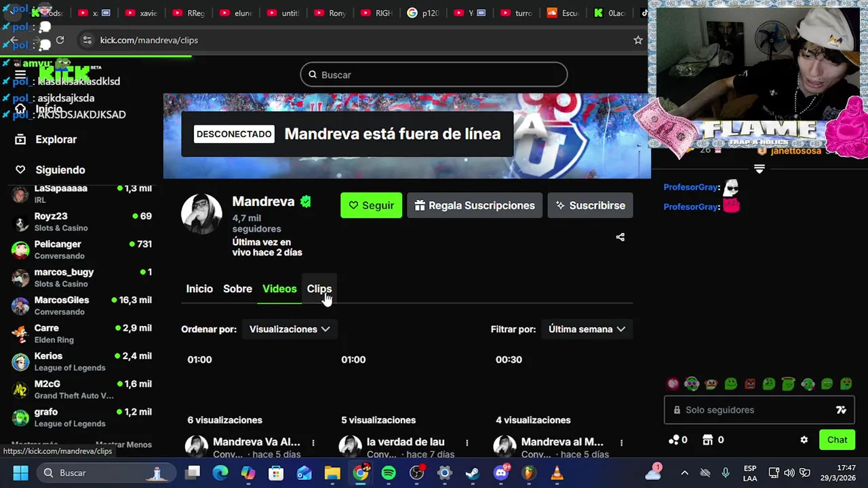This screenshot has width=868, height=488.
Task: View site information icon in address bar
Action: [x=87, y=40]
